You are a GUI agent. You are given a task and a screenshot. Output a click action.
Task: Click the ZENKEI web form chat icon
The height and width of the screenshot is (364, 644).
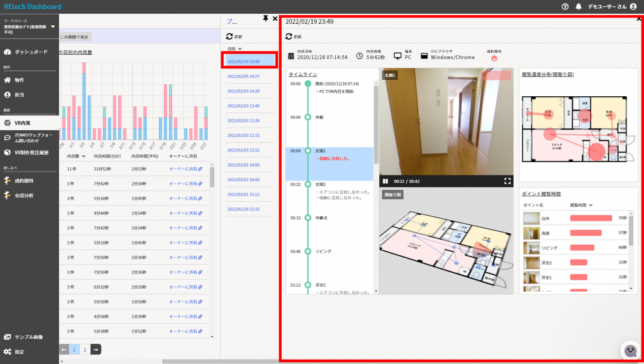pyautogui.click(x=8, y=138)
